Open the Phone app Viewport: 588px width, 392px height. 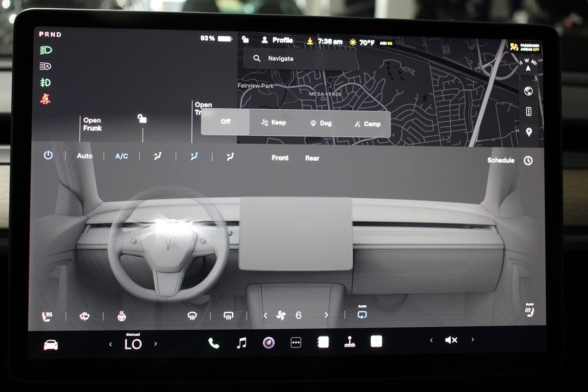click(x=214, y=343)
